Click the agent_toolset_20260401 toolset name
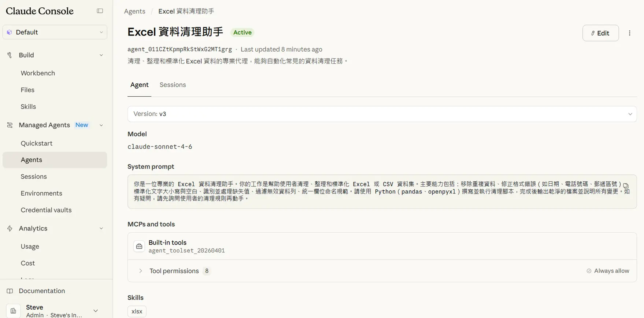Image resolution: width=644 pixels, height=318 pixels. (x=187, y=251)
